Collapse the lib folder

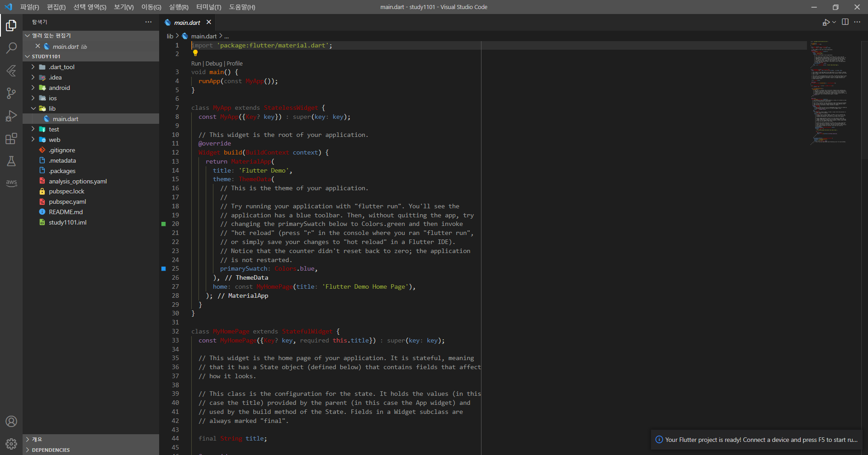click(33, 108)
